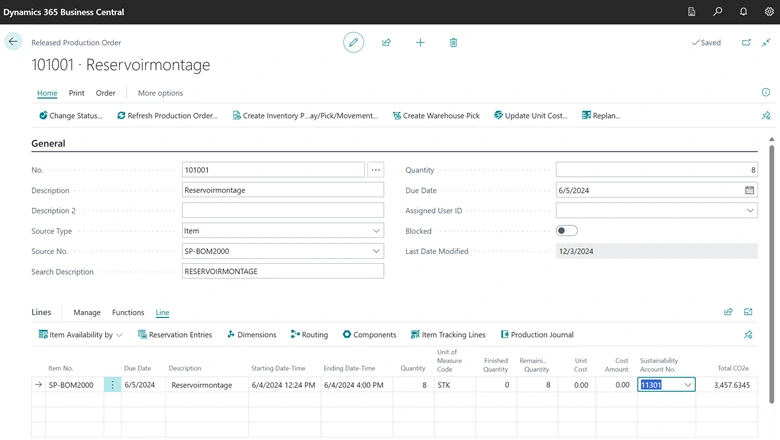Open the search magnifier in top bar
This screenshot has height=440, width=780.
tap(718, 12)
